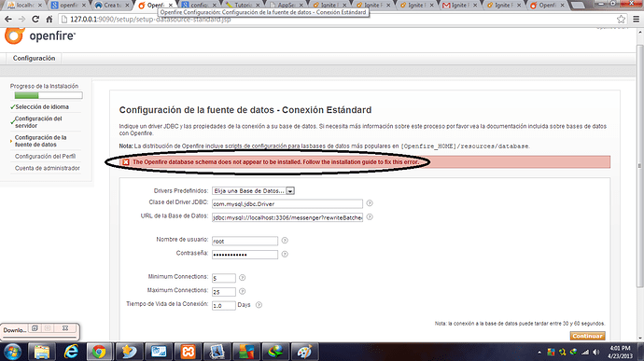
Task: Open the Drivers Predefinidos database dropdown
Action: coord(254,191)
